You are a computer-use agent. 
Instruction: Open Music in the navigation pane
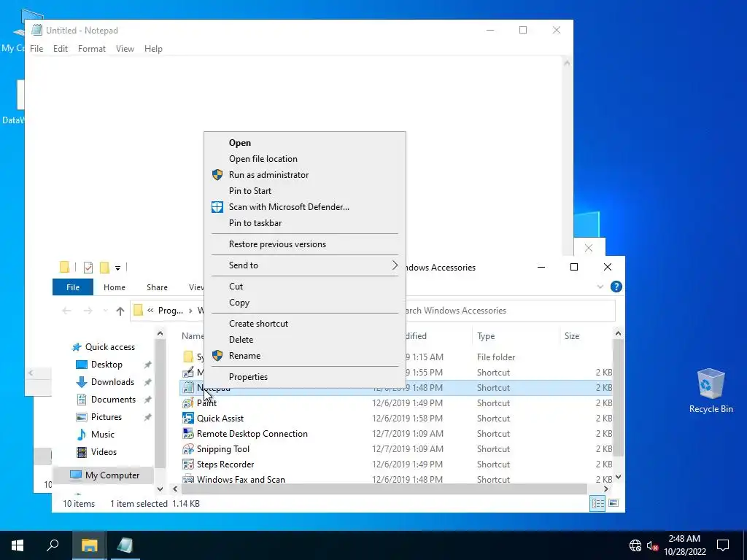102,435
